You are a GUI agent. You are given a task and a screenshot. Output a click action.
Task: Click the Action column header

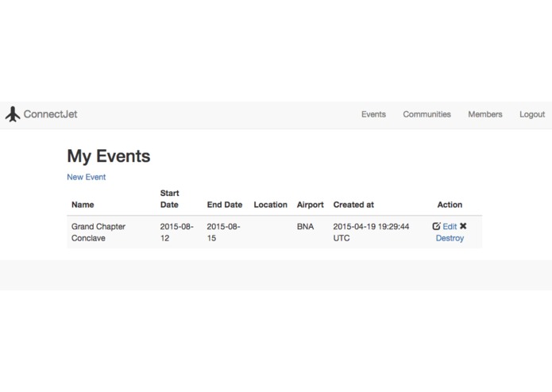pyautogui.click(x=450, y=205)
